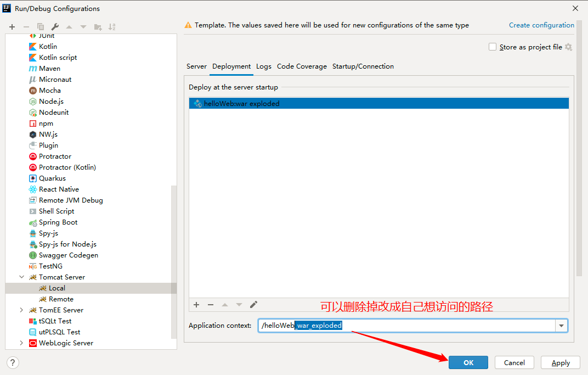Select the Protractor (Kotlin) template
This screenshot has width=588, height=375.
coord(67,167)
